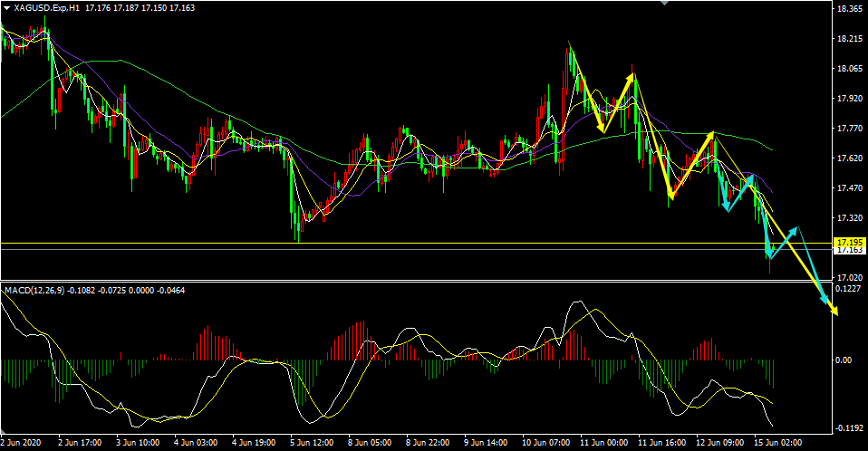Click the 17.770 price axis value
868x451 pixels.
pyautogui.click(x=849, y=129)
